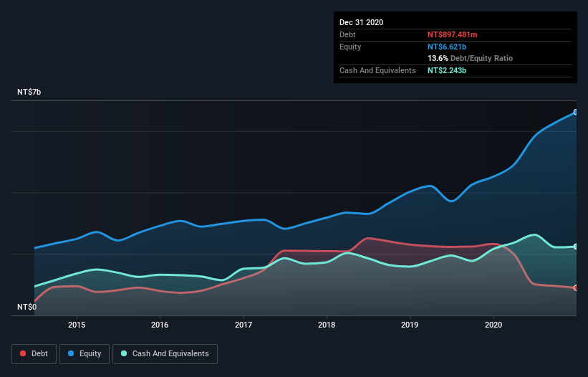Click the Equity label in tooltip

click(x=350, y=47)
